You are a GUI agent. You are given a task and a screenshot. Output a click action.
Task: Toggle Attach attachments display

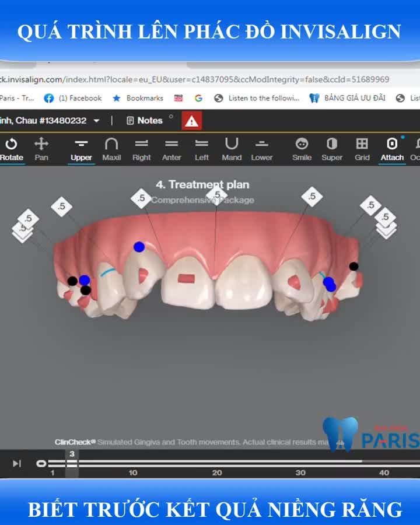click(x=392, y=149)
